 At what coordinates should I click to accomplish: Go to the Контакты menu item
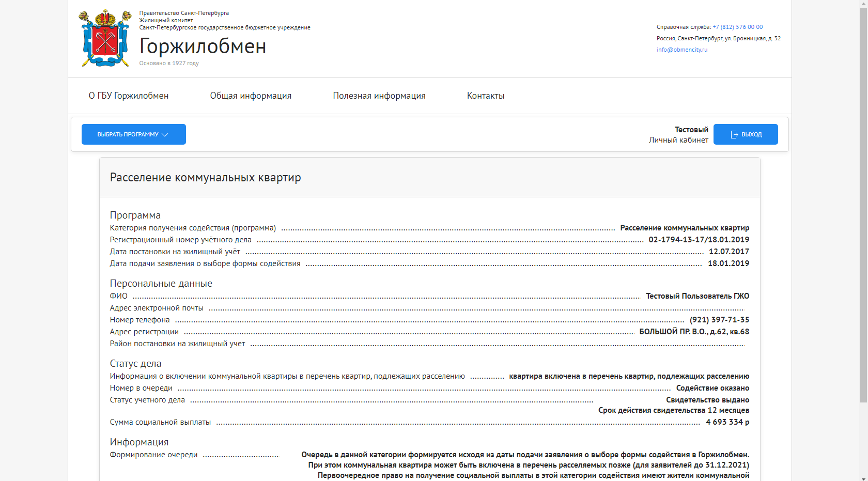pyautogui.click(x=486, y=96)
